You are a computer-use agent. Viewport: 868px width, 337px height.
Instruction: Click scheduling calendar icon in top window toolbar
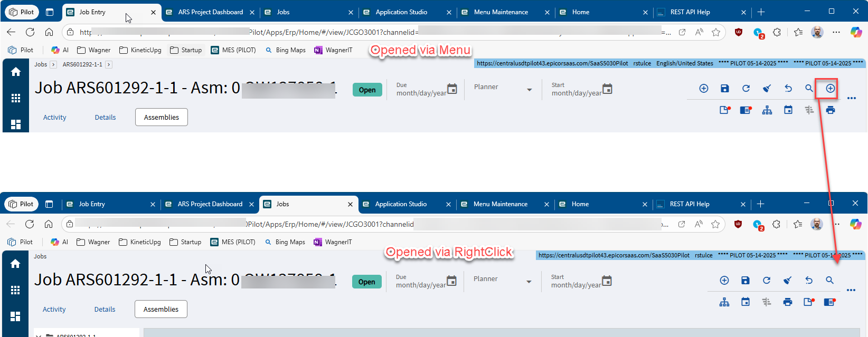coord(788,110)
